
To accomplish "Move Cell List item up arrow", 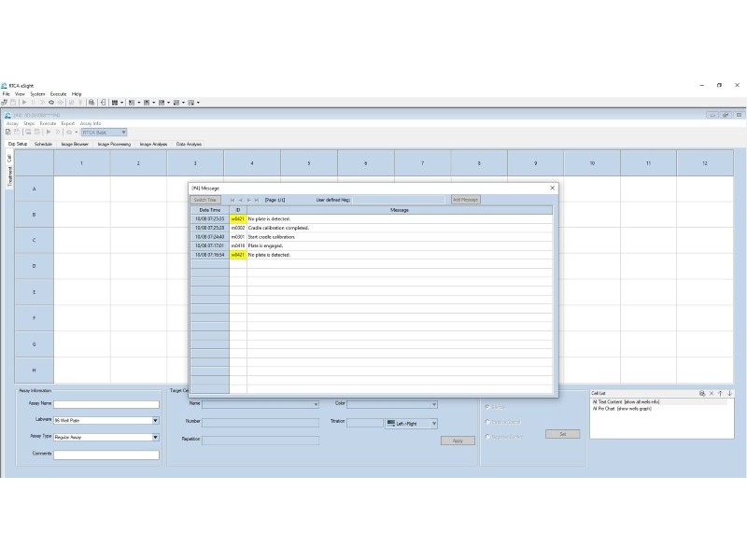I will click(x=720, y=393).
